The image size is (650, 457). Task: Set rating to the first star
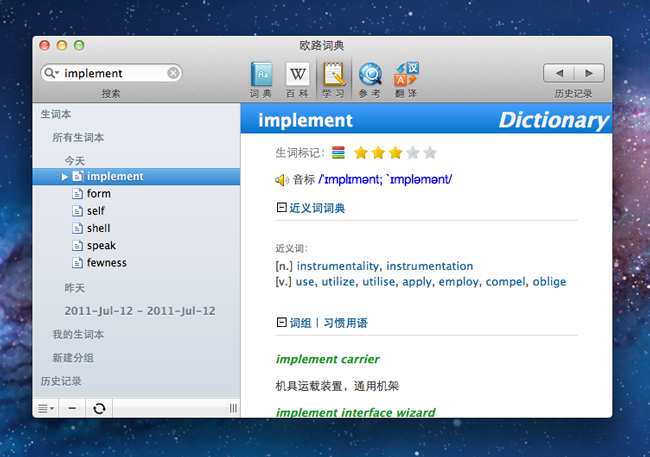361,153
